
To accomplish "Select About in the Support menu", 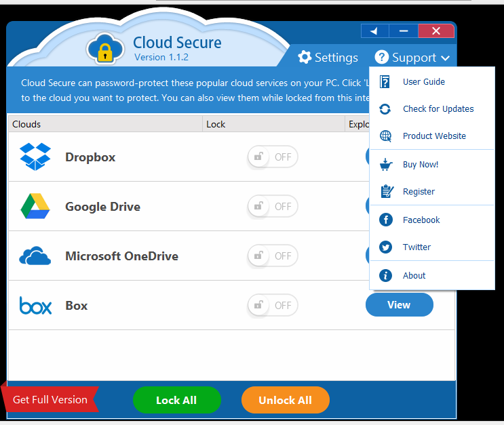I will [432, 276].
